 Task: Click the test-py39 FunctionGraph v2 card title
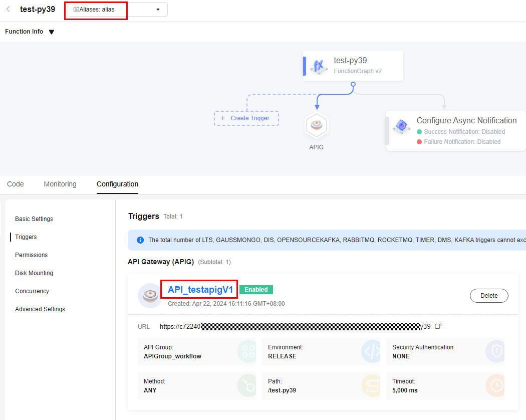pos(350,61)
